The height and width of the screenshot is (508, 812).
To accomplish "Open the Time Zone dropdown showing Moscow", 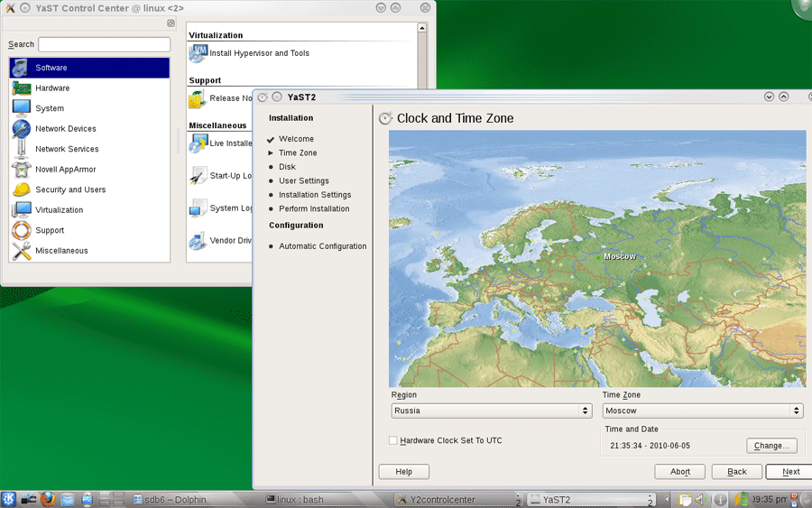I will coord(703,411).
